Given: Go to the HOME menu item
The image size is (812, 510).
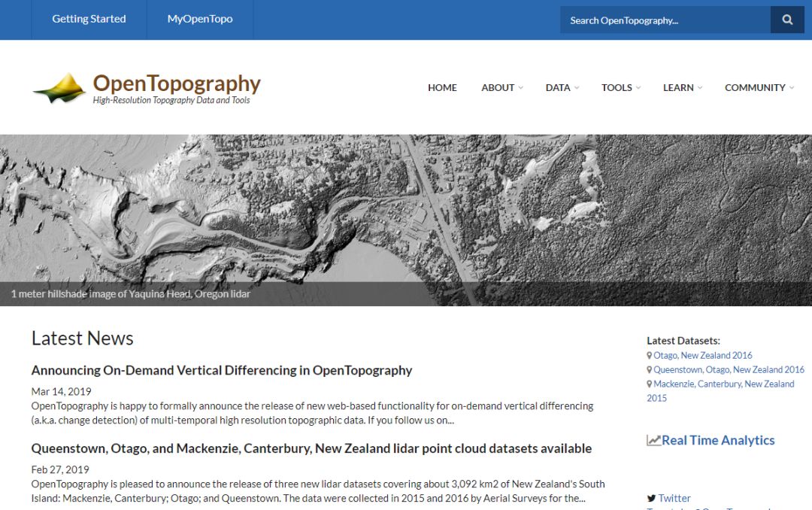Looking at the screenshot, I should coord(442,87).
